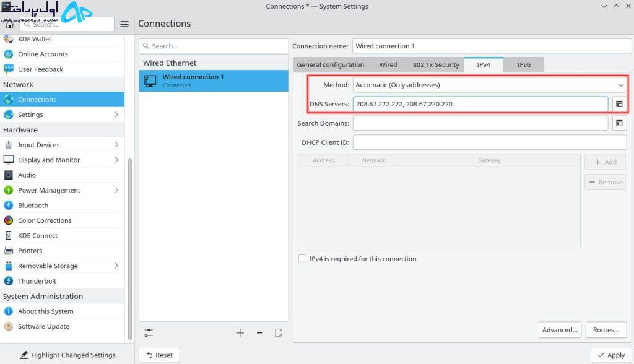The image size is (634, 364).
Task: Click the Color Corrections icon
Action: click(x=8, y=220)
